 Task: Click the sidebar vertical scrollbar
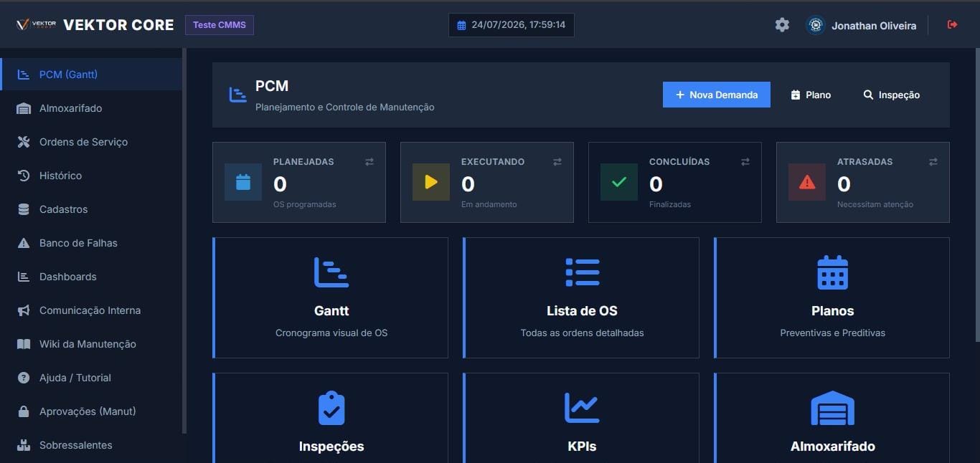(184, 240)
